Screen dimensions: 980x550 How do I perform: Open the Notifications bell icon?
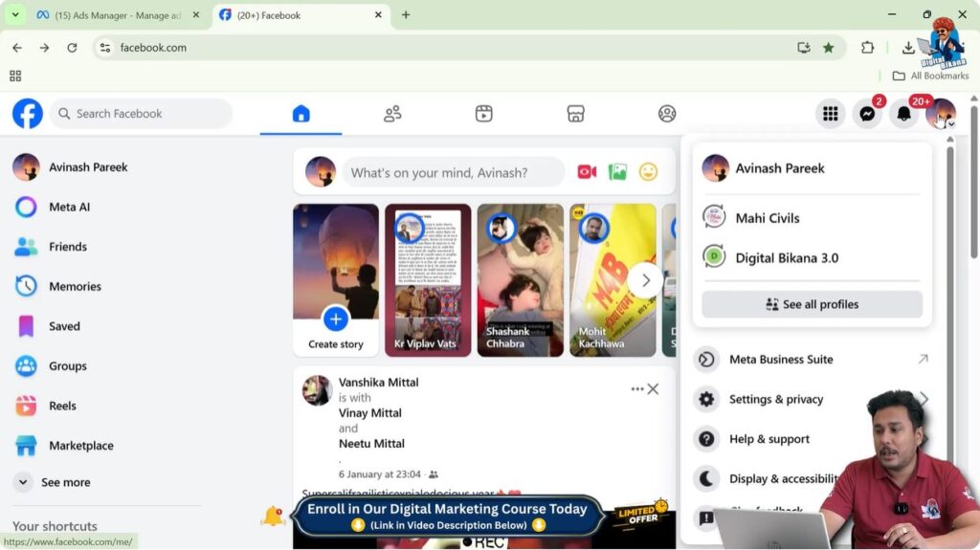tap(903, 114)
